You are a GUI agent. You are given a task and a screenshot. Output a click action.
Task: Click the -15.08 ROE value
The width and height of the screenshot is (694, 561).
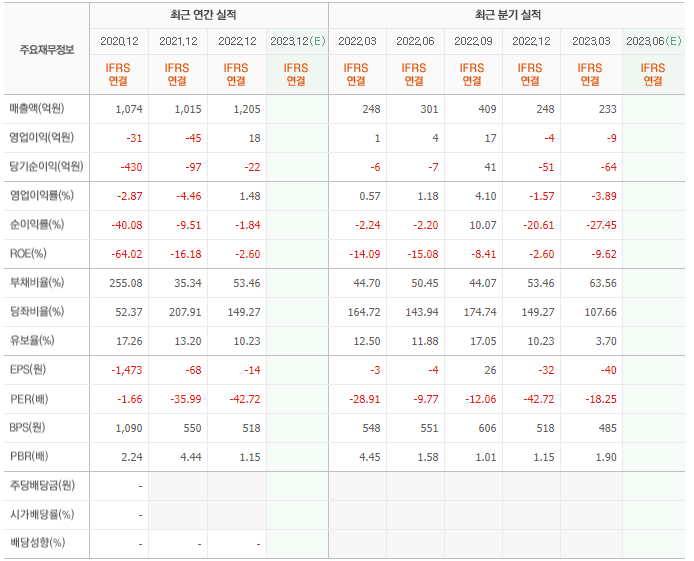[423, 254]
